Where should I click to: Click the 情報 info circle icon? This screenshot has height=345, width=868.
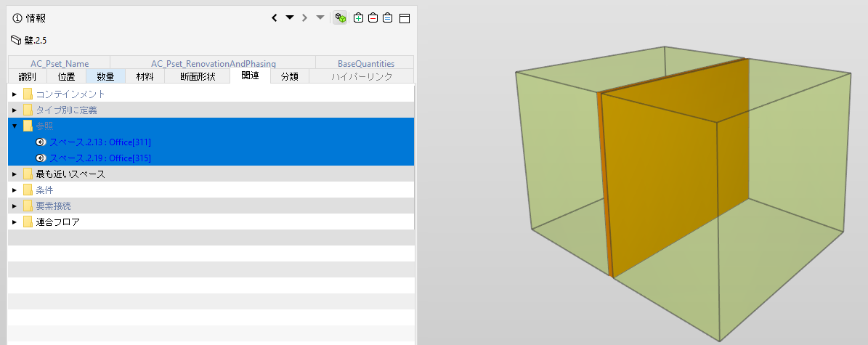pyautogui.click(x=17, y=18)
